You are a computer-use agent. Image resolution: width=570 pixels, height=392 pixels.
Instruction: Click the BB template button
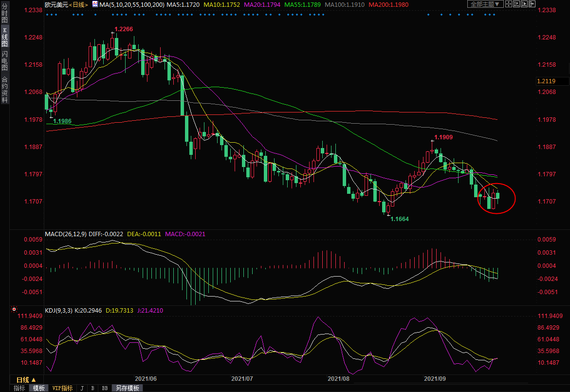[105, 388]
